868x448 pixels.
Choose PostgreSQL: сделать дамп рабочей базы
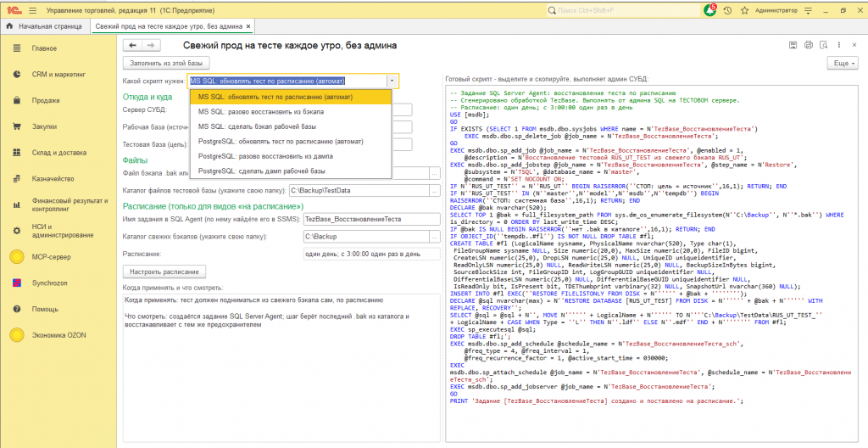(291, 171)
